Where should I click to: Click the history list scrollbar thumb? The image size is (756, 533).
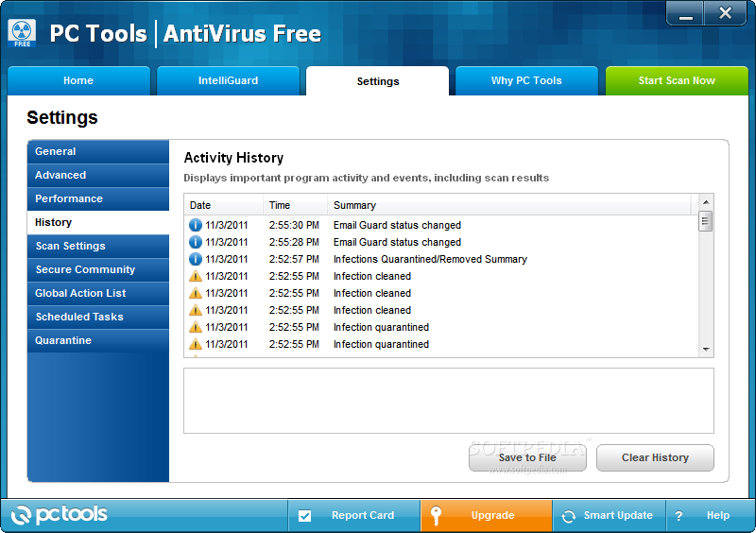tap(706, 221)
